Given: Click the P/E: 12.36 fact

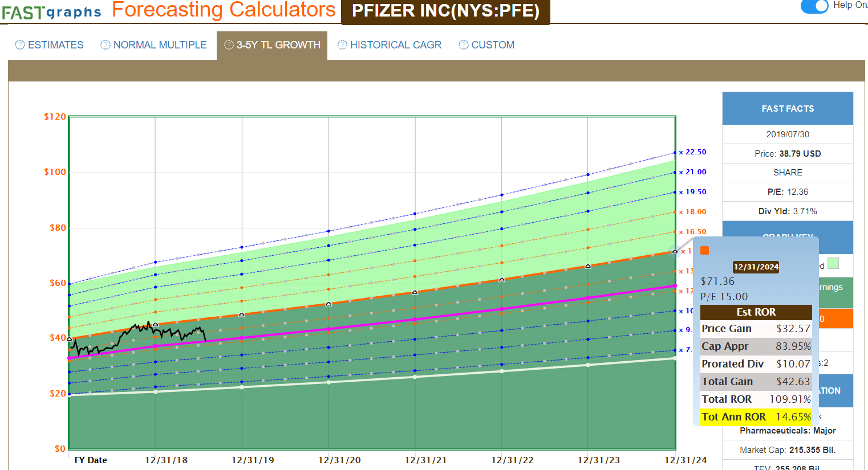Looking at the screenshot, I should [788, 192].
